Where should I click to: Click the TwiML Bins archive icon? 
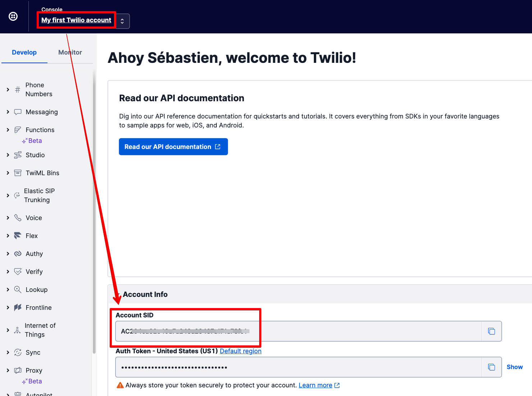(18, 173)
